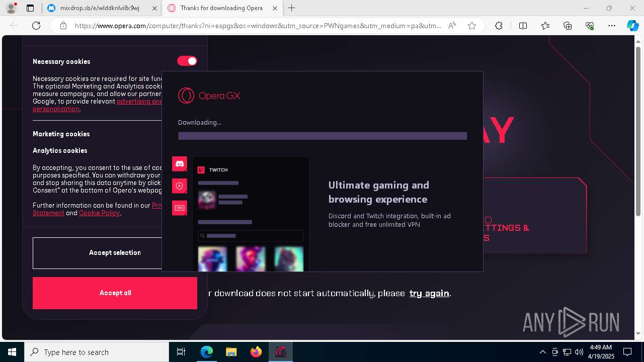Open the taskbar clock and date
Image resolution: width=644 pixels, height=362 pixels.
click(601, 352)
